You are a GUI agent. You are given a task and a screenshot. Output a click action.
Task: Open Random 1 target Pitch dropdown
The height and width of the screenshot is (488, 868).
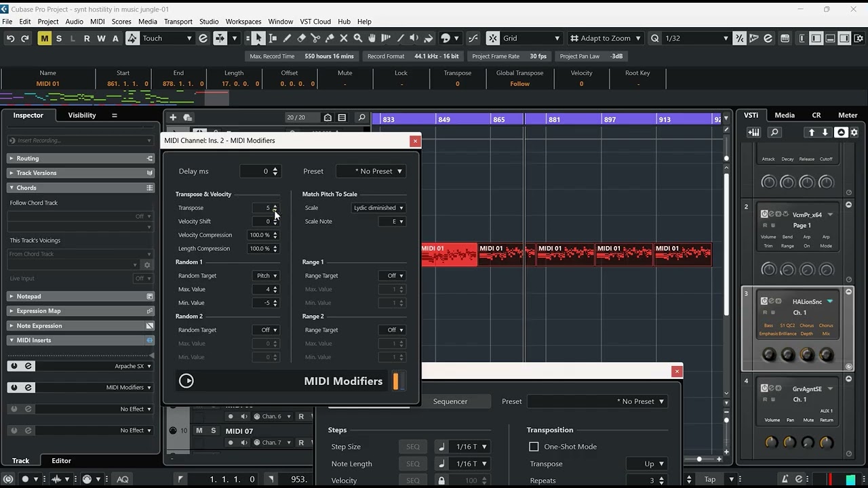[x=266, y=276]
